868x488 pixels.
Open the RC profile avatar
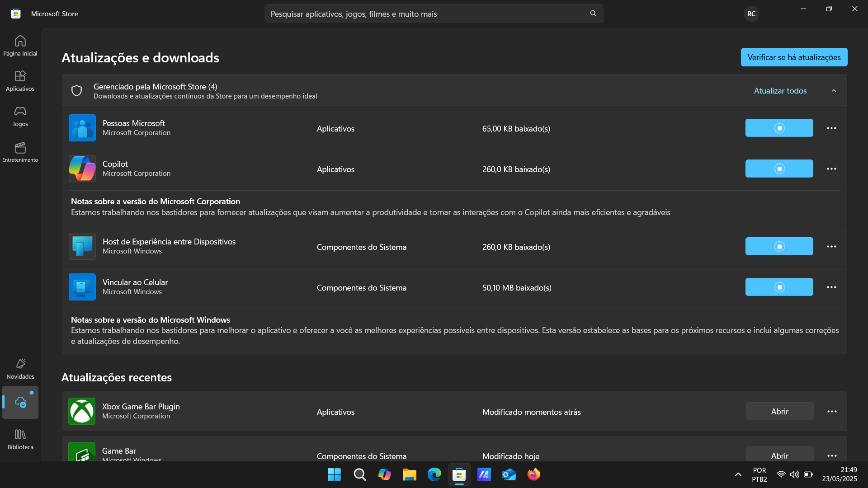tap(751, 14)
